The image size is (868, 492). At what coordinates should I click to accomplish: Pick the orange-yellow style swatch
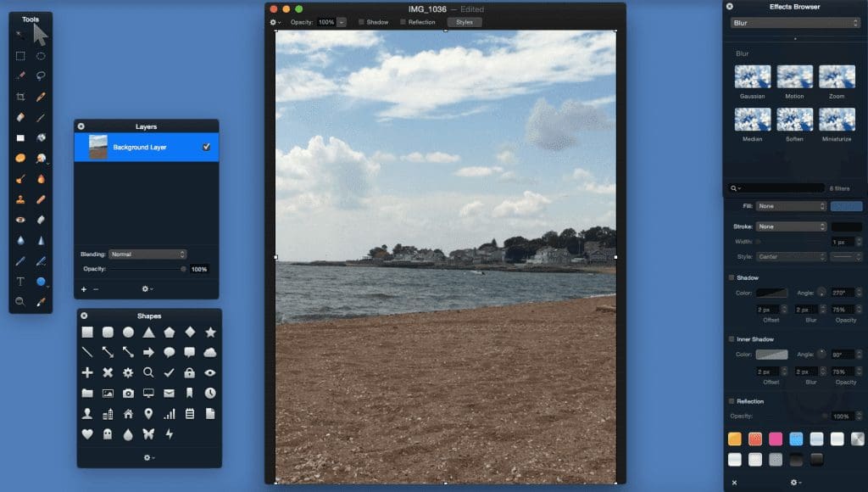coord(735,439)
